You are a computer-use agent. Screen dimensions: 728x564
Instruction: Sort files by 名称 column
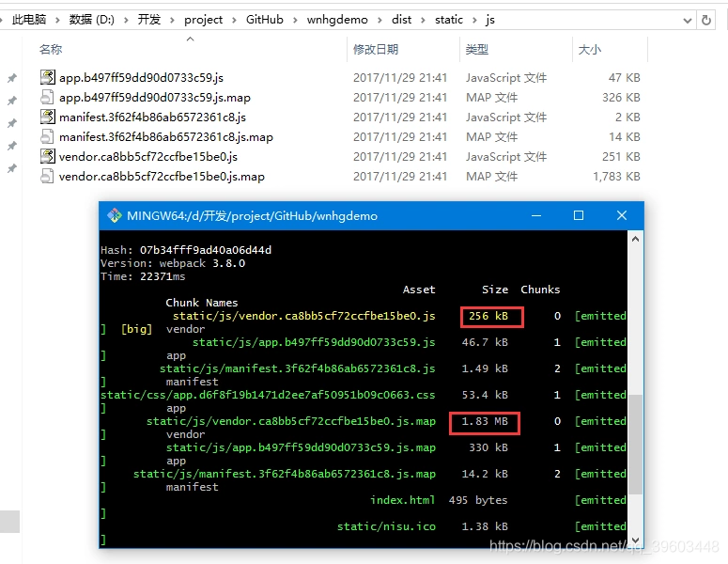point(51,49)
